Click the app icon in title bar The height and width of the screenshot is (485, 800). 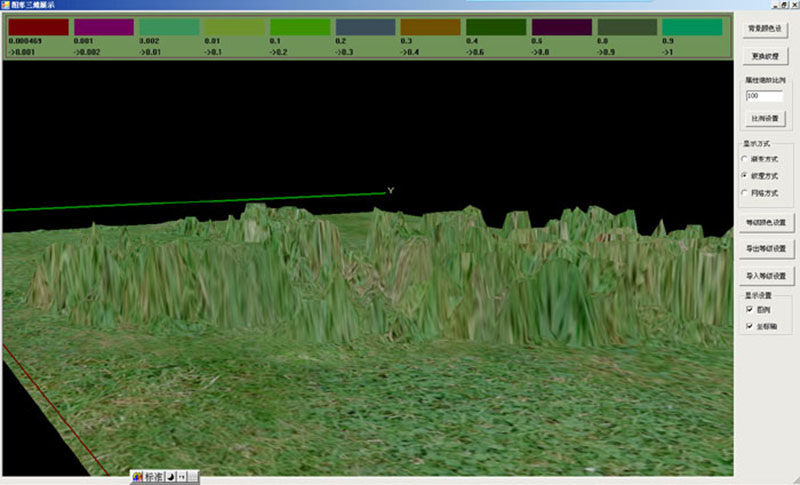[6, 5]
